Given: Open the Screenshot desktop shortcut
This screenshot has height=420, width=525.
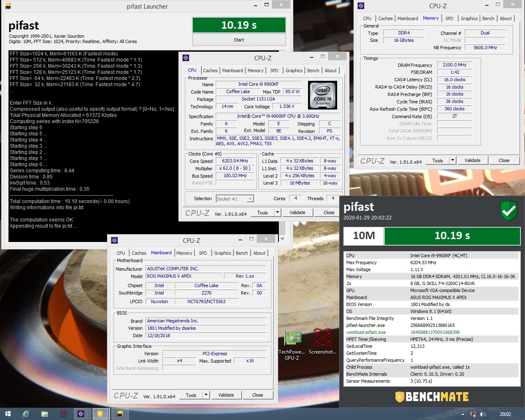Looking at the screenshot, I should [x=322, y=342].
